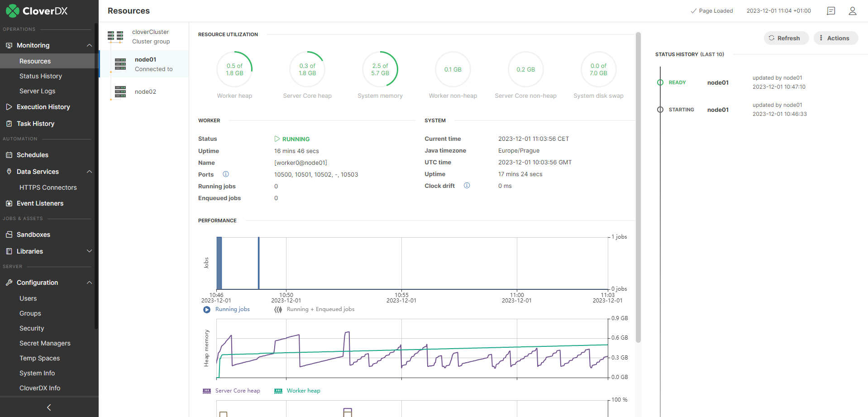Open the Actions menu button
868x417 pixels.
(x=835, y=38)
